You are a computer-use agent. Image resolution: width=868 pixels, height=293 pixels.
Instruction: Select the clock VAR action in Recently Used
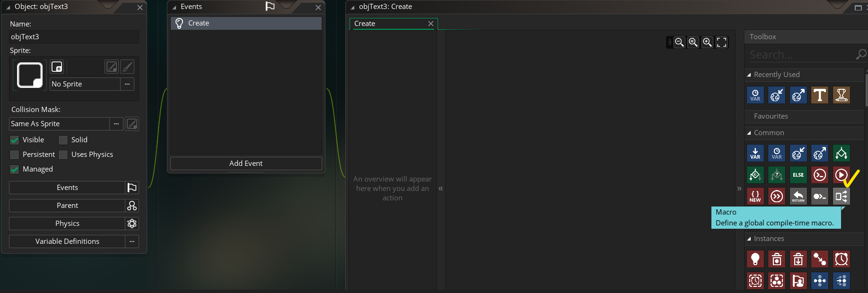[x=755, y=95]
